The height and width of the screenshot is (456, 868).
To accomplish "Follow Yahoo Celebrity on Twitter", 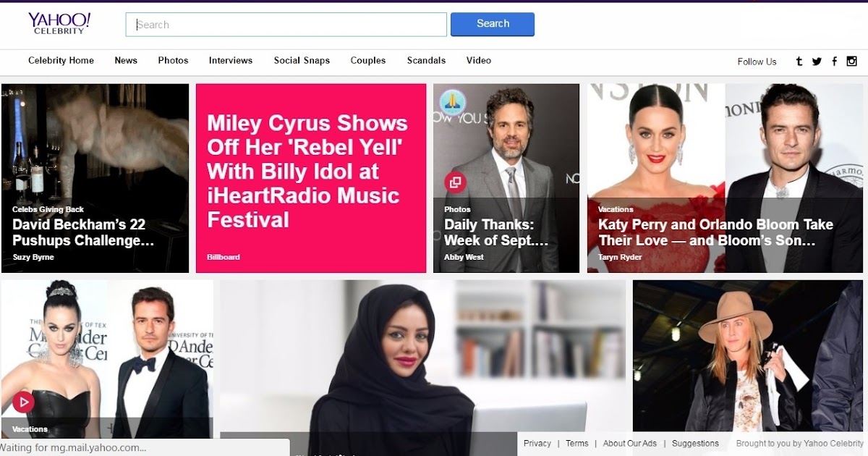I will click(816, 62).
